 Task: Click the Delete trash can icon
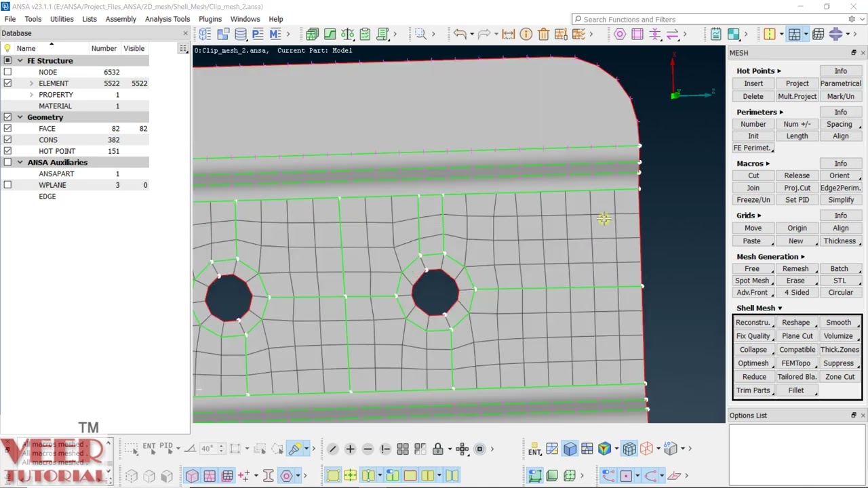point(543,34)
